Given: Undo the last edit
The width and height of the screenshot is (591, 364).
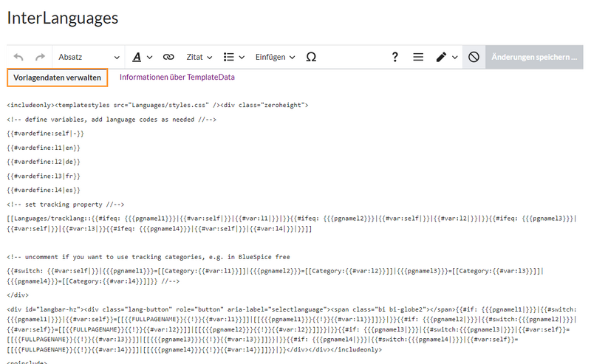Looking at the screenshot, I should click(18, 58).
